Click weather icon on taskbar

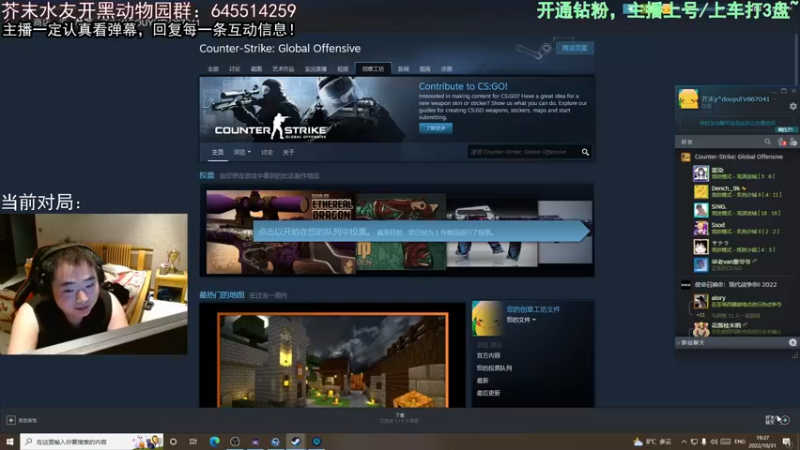(x=638, y=441)
